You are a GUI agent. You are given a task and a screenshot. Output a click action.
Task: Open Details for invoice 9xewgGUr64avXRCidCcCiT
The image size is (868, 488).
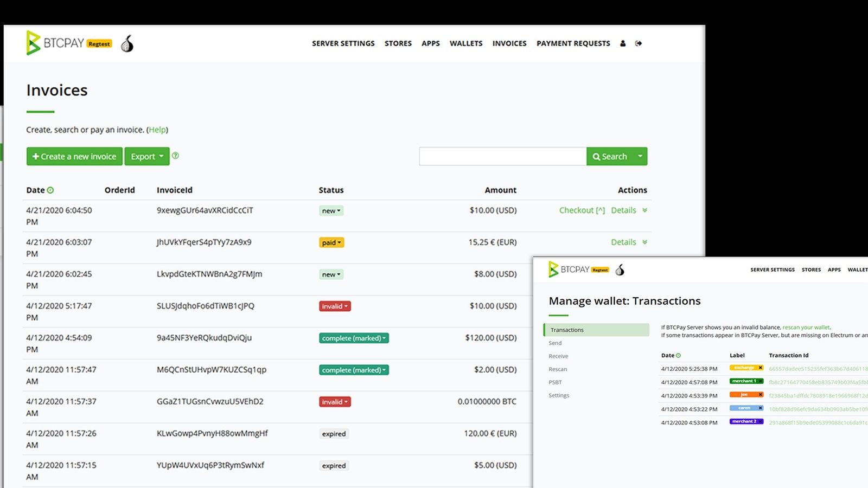[623, 210]
